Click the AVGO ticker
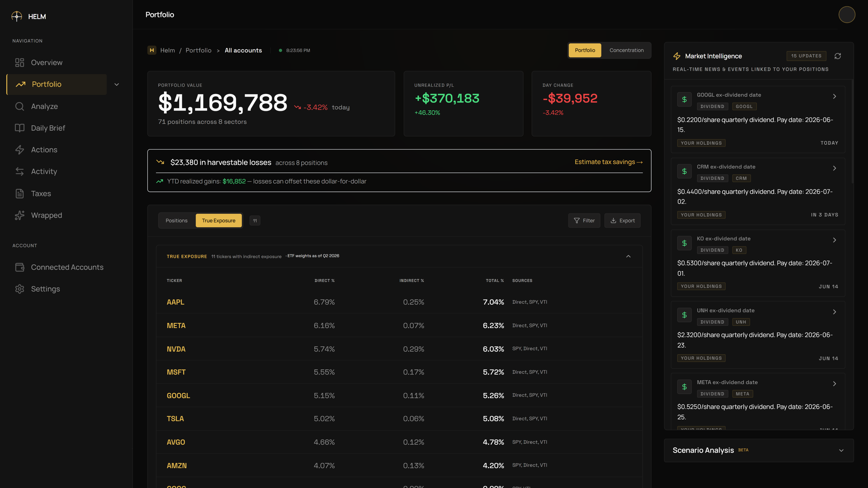Screen dimensions: 868x488 click(176, 442)
